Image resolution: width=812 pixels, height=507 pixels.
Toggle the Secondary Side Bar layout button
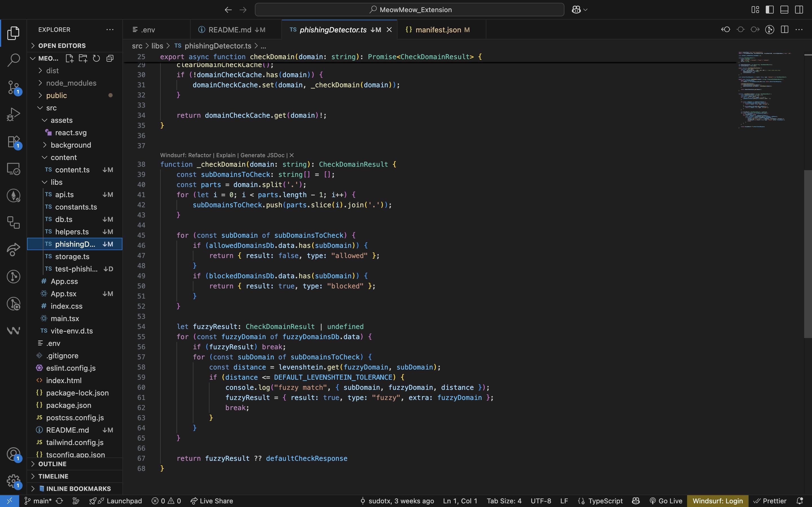(799, 10)
